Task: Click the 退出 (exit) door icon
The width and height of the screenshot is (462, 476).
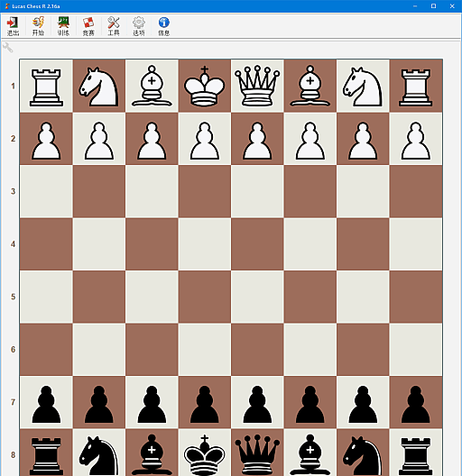Action: pyautogui.click(x=13, y=23)
